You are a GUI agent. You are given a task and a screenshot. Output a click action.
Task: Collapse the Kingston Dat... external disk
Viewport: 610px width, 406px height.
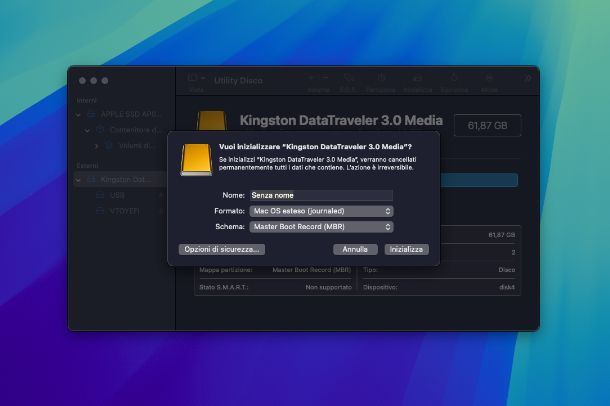click(x=79, y=180)
